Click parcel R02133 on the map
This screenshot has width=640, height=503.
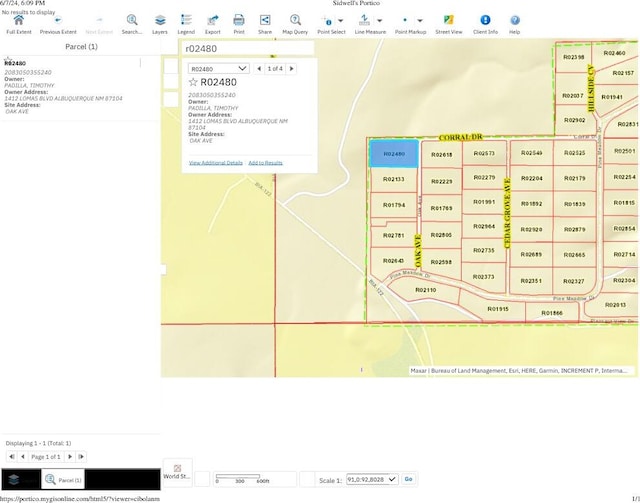[x=393, y=179]
